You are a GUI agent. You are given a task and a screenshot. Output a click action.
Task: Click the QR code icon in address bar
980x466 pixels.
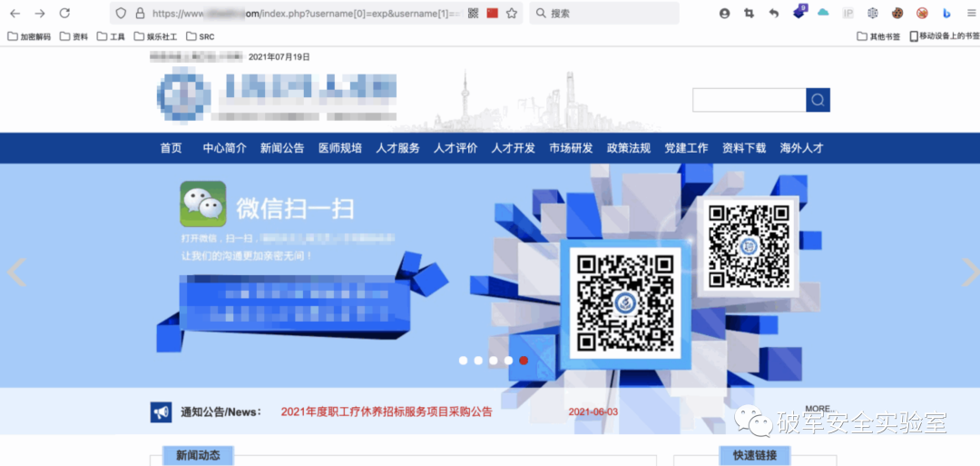[473, 14]
